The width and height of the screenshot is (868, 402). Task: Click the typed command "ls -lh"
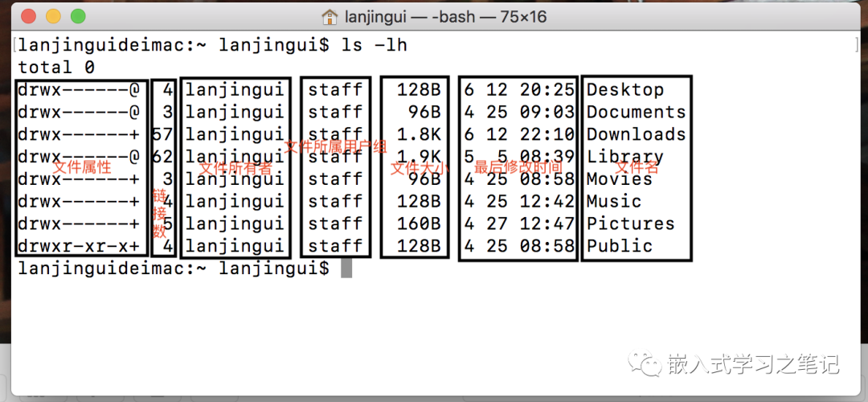point(375,45)
